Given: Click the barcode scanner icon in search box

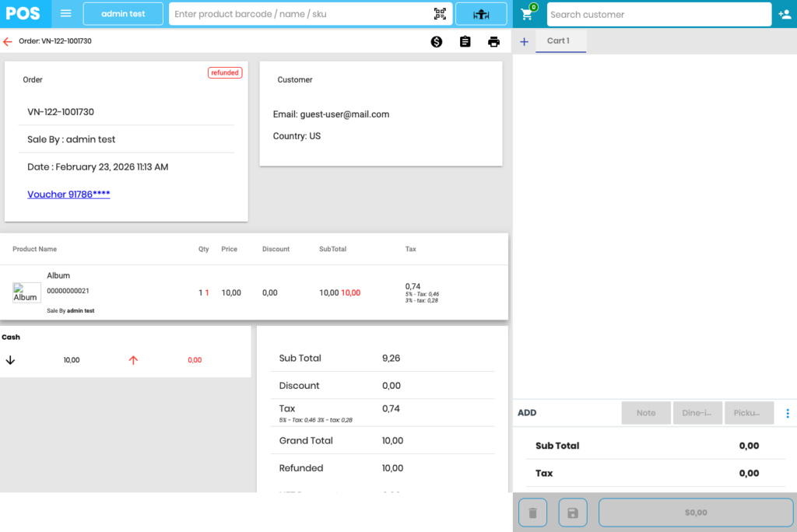Looking at the screenshot, I should coord(440,14).
